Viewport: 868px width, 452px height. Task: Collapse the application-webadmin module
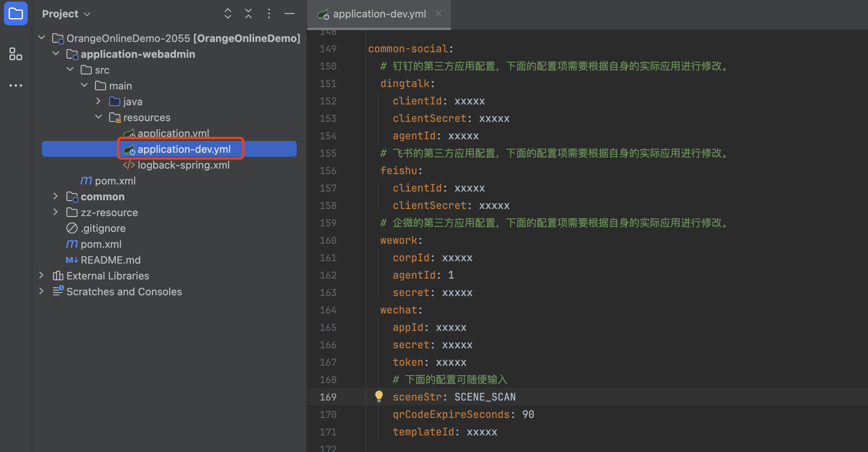pos(56,53)
